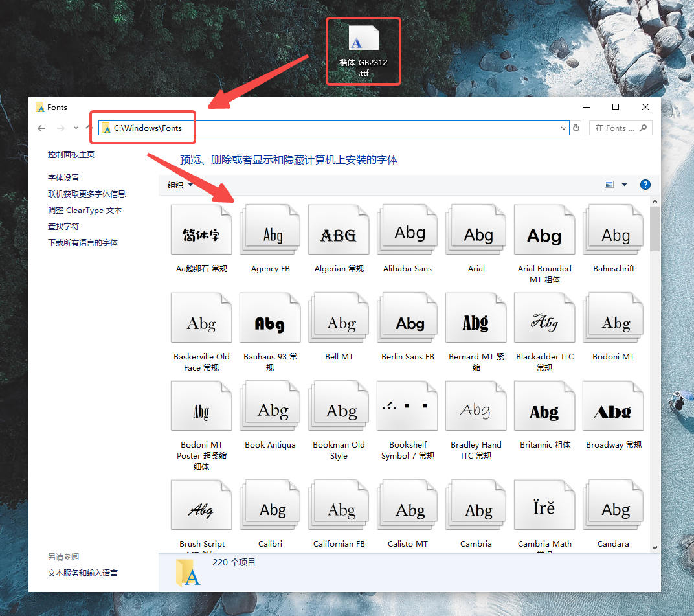Expand the view options dropdown arrow
Image resolution: width=694 pixels, height=616 pixels.
tap(625, 185)
